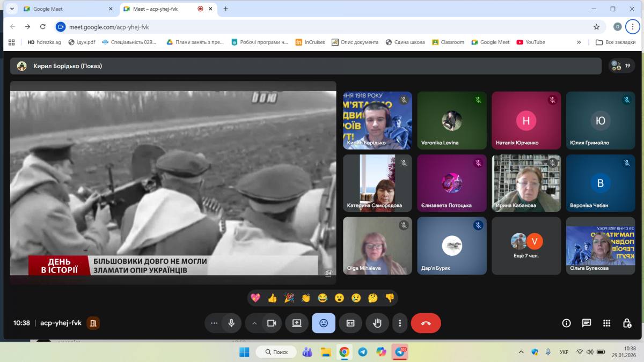Expand video settings chevron next to camera
644x362 pixels.
(x=254, y=323)
